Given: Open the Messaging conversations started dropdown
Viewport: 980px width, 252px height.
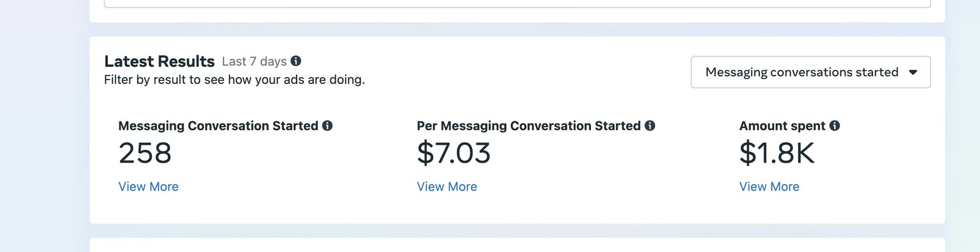Looking at the screenshot, I should 810,72.
